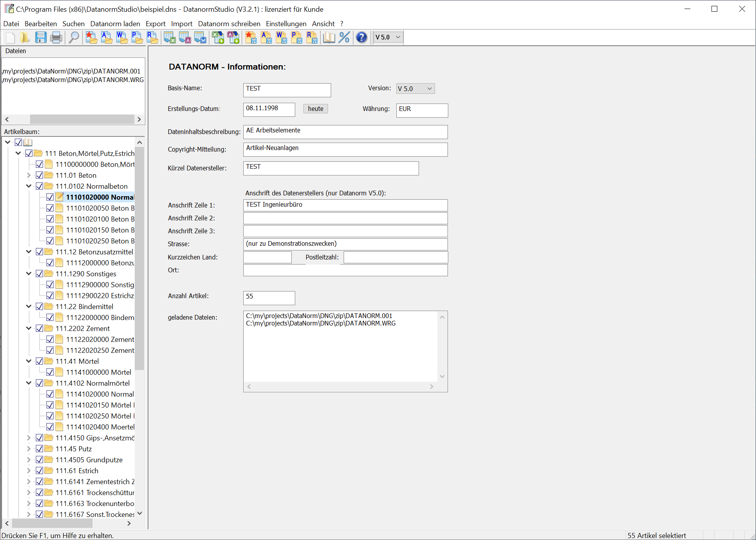The height and width of the screenshot is (540, 756).
Task: Uncheck the 111.45 Putz checkbox
Action: 39,449
